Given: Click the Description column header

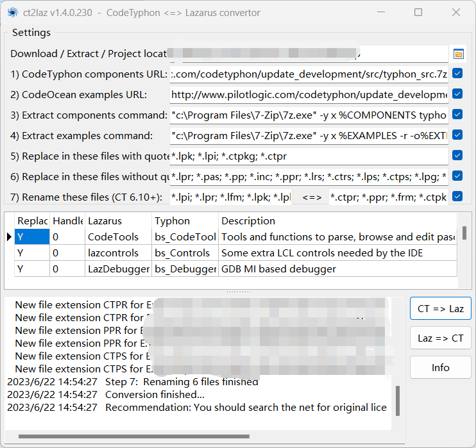Looking at the screenshot, I should [338, 221].
